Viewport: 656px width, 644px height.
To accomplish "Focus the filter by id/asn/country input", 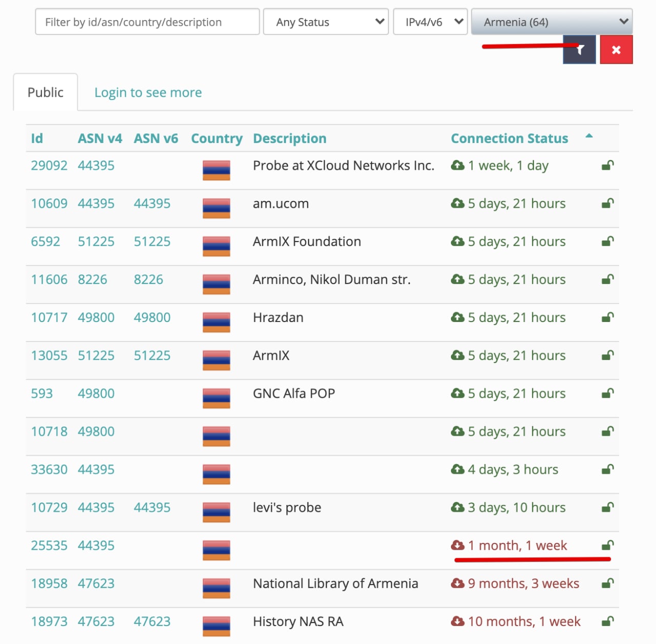I will [x=148, y=22].
